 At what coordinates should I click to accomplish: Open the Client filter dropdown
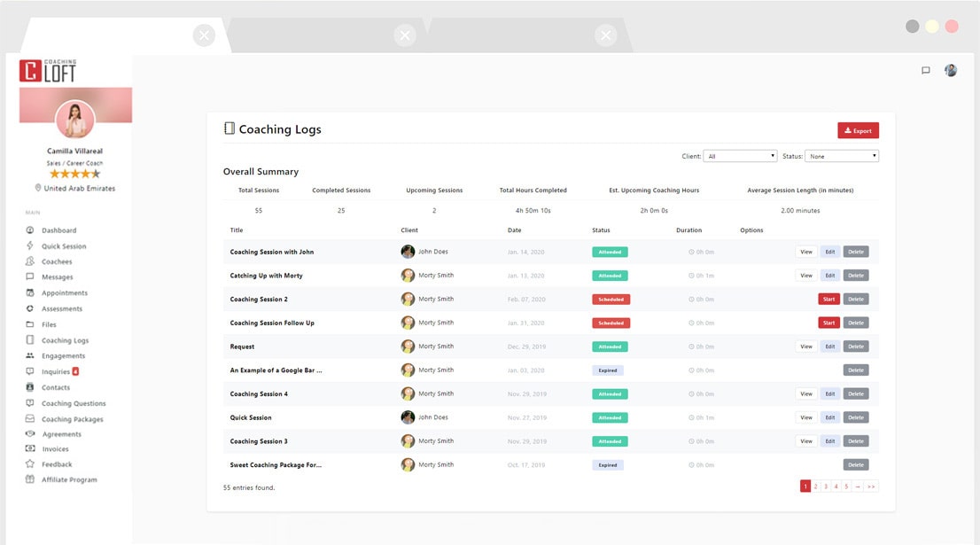(741, 155)
